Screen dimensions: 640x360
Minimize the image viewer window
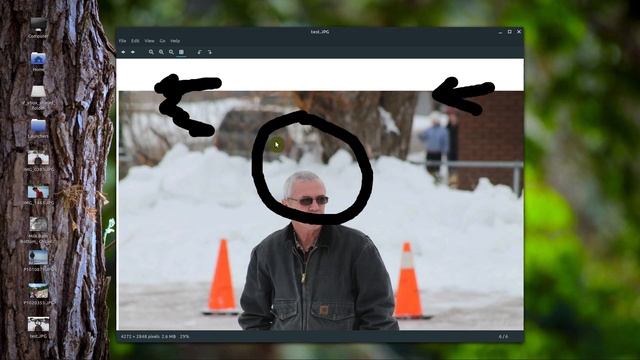tap(500, 32)
